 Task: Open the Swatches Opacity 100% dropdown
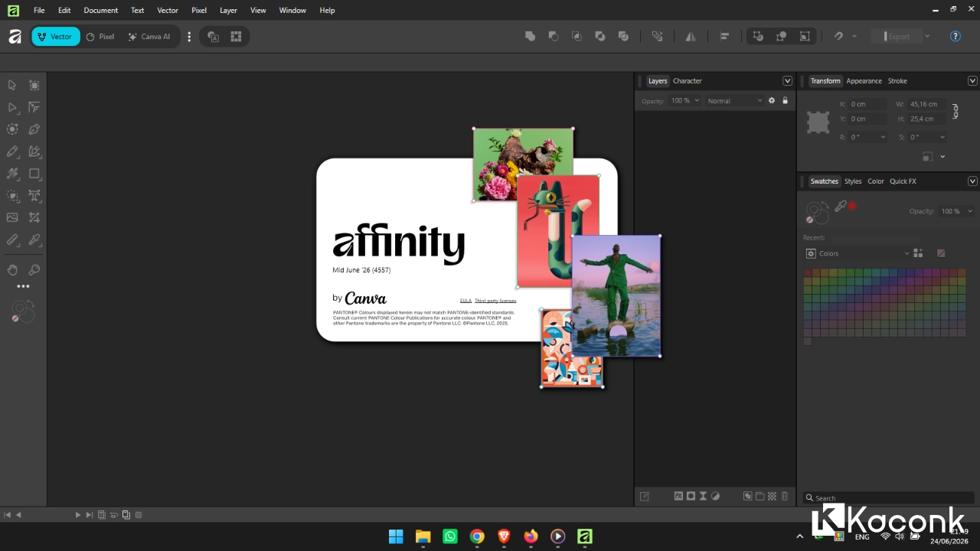click(x=956, y=211)
